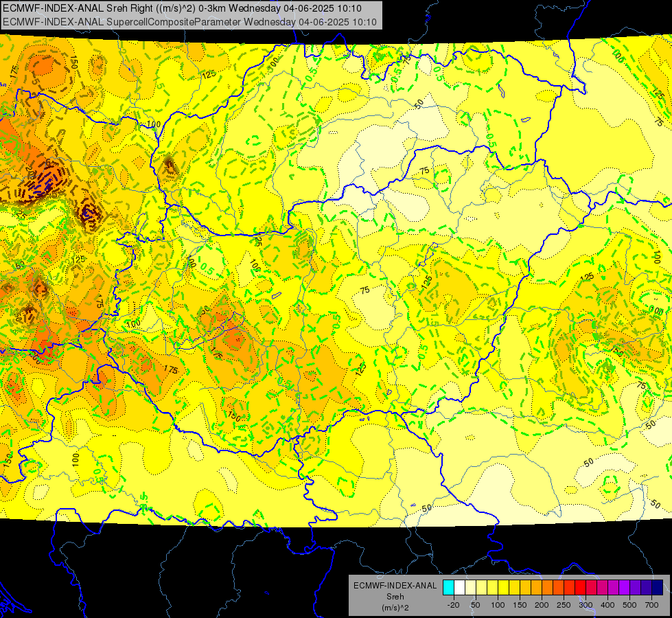Click the '-20' tick label in the legend
672x618 pixels.
pyautogui.click(x=453, y=605)
